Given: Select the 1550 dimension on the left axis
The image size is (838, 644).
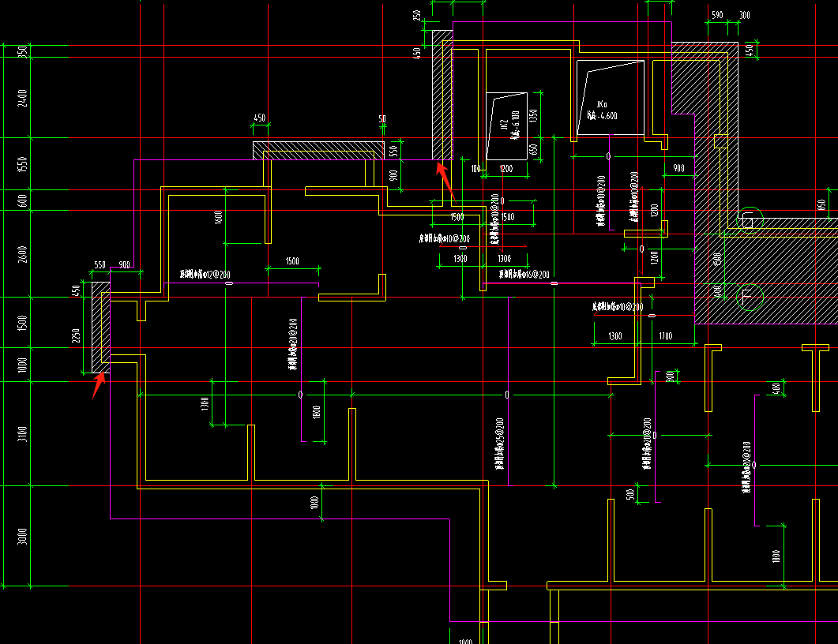Looking at the screenshot, I should [x=22, y=164].
